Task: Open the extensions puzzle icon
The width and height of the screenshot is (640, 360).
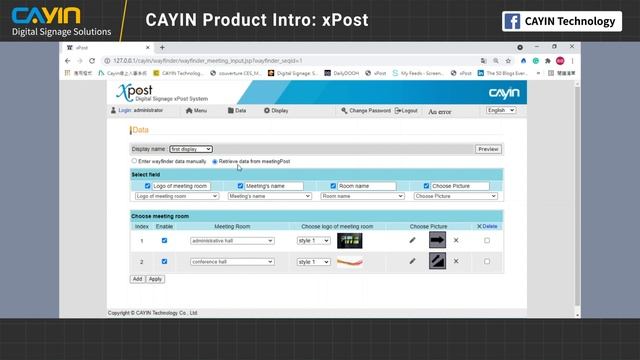Action: point(548,61)
